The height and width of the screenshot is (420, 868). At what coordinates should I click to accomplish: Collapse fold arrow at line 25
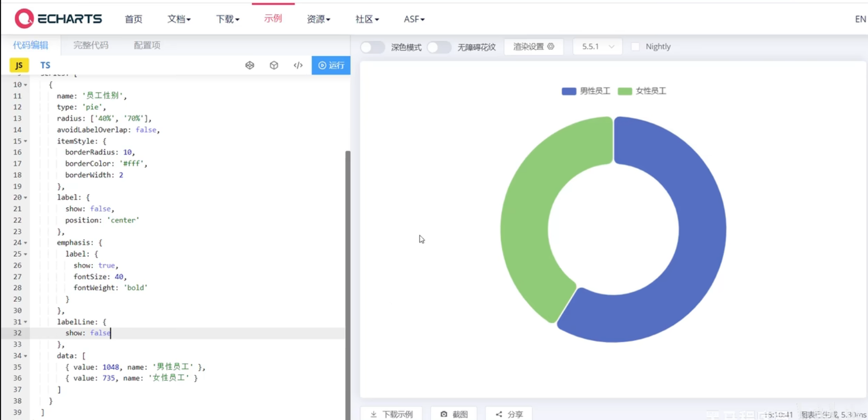pos(26,254)
